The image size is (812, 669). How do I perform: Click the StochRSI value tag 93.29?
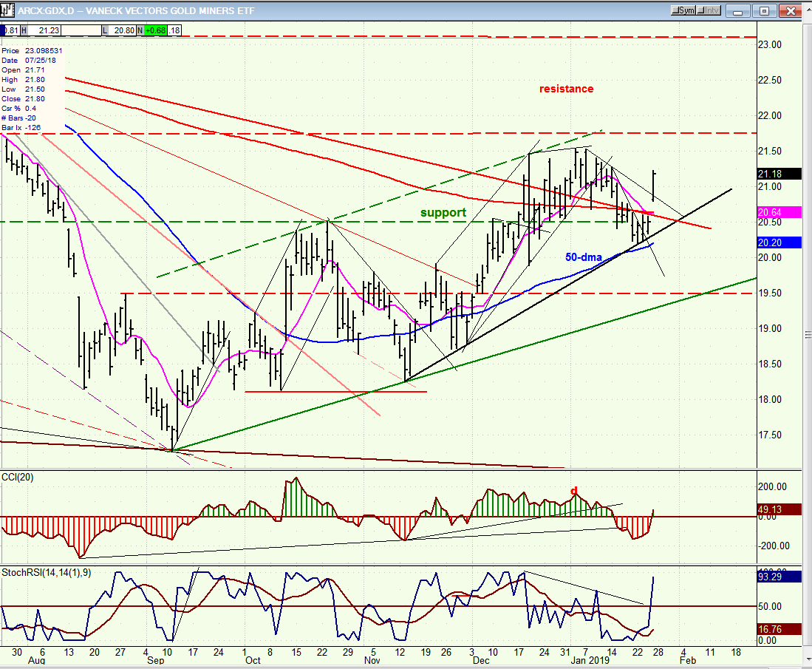(779, 577)
